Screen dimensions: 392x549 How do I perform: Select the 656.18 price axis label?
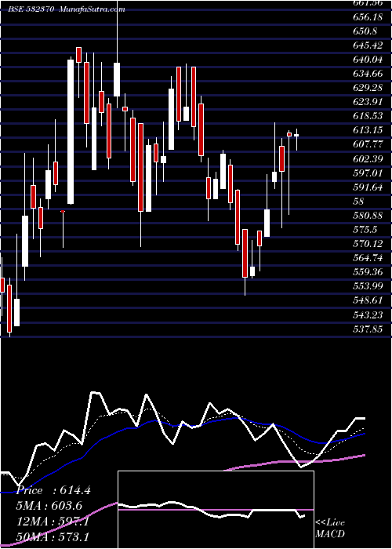[367, 17]
